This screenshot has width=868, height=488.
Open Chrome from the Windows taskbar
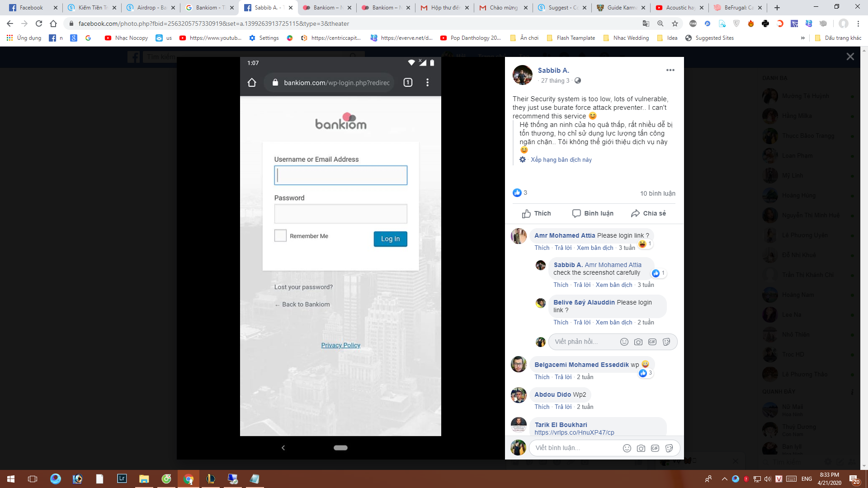click(189, 479)
